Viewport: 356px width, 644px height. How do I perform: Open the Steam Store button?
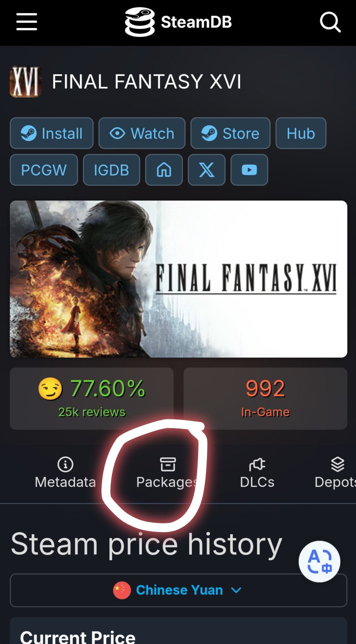click(231, 133)
